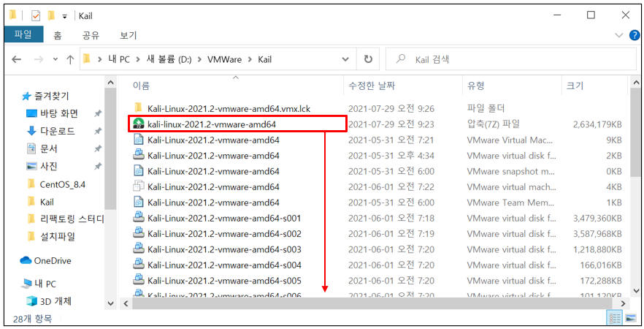This screenshot has width=644, height=329.
Task: Open 다운로드 in the navigation pane
Action: pos(57,131)
